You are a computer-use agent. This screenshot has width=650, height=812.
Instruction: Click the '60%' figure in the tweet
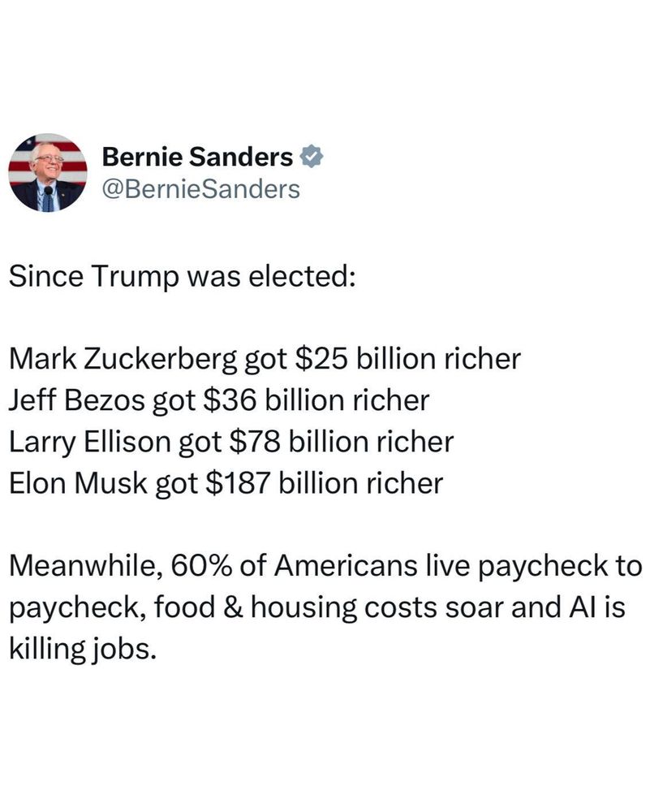(200, 565)
